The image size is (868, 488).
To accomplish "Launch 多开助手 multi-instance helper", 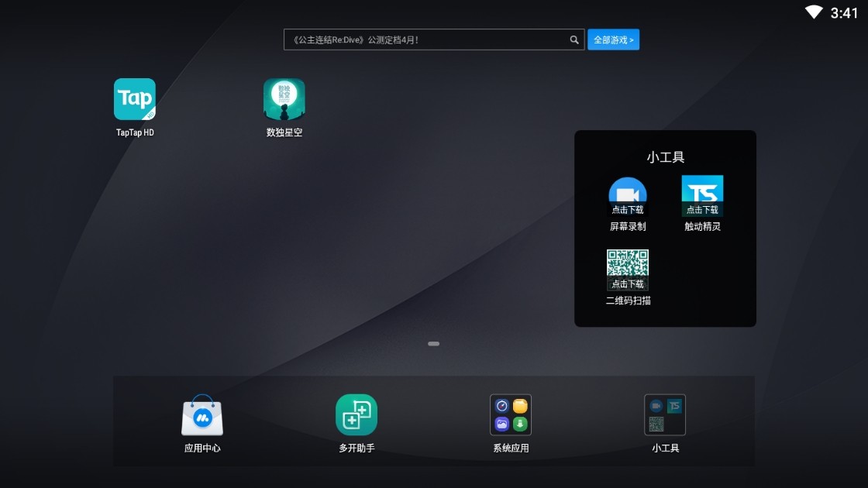I will tap(356, 415).
